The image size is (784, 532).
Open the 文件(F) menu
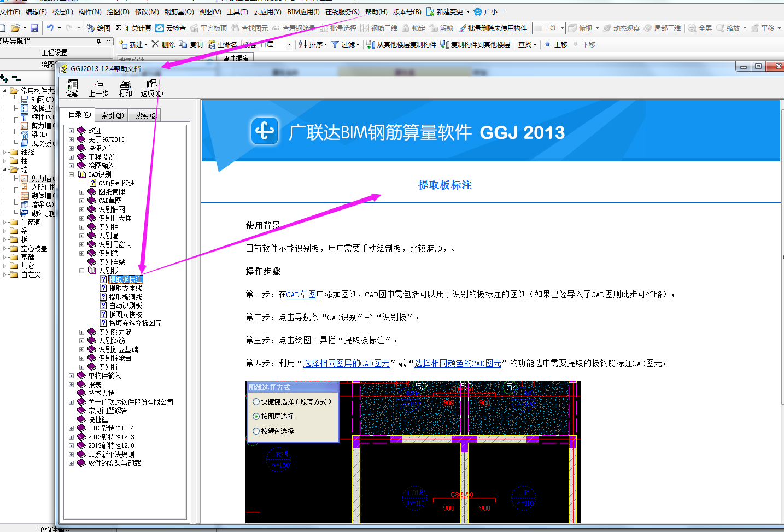tap(10, 11)
